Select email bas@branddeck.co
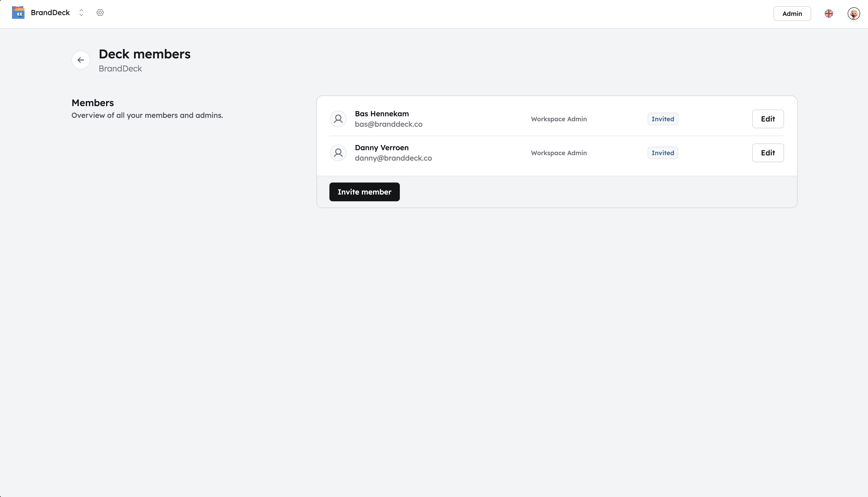The image size is (868, 497). 388,124
